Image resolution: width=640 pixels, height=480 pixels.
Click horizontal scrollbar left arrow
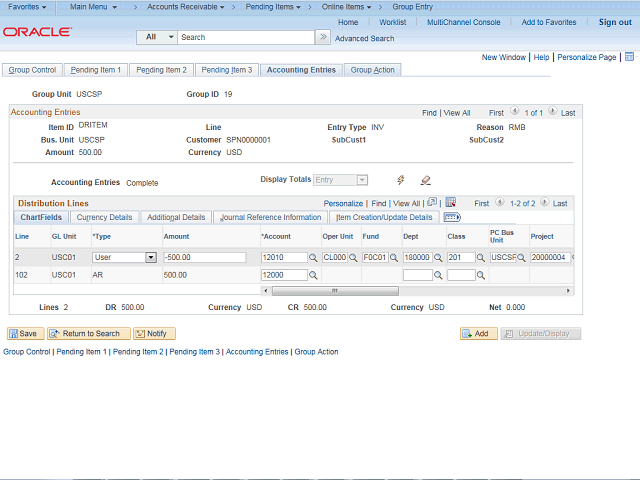pyautogui.click(x=266, y=291)
